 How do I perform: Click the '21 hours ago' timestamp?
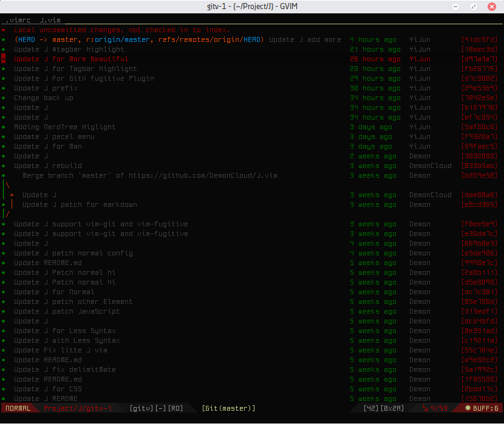pyautogui.click(x=375, y=49)
